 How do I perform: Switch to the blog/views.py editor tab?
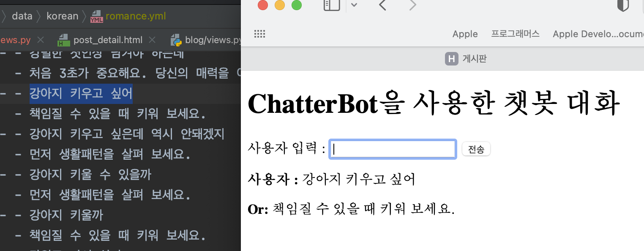[205, 40]
